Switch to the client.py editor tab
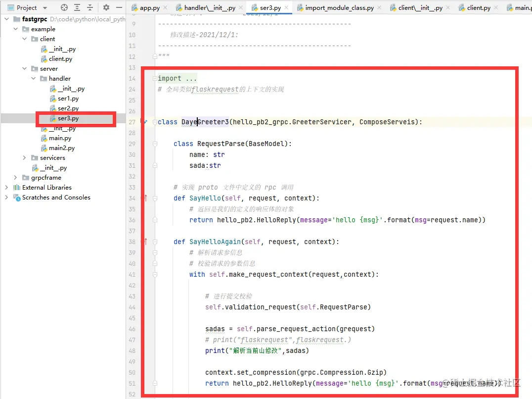Screen dimensions: 532x399 point(479,8)
